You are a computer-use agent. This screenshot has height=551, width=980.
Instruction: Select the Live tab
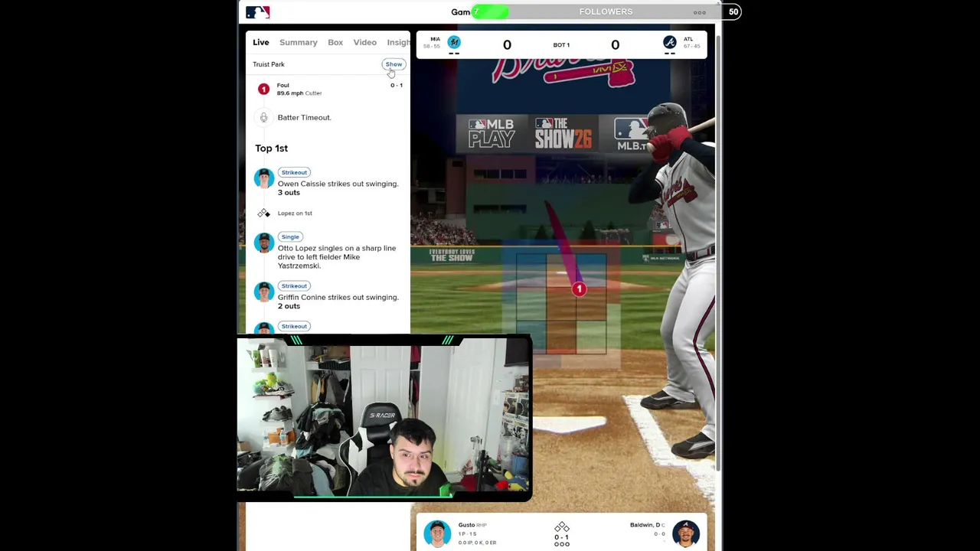[261, 42]
